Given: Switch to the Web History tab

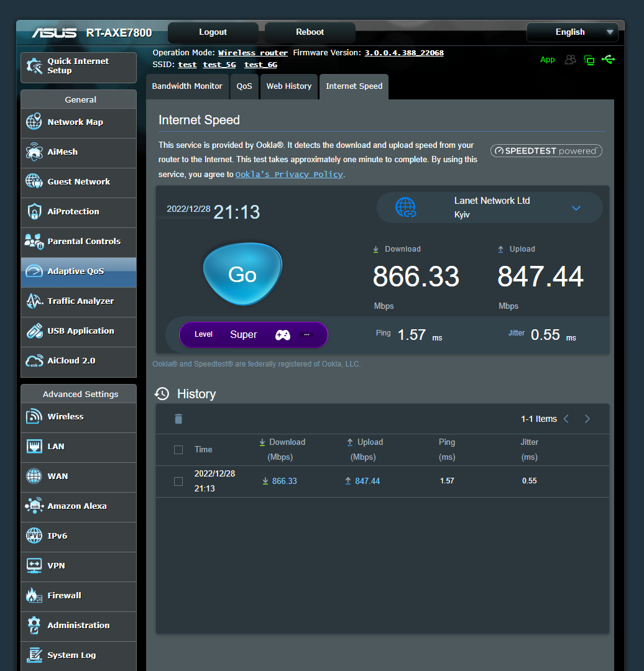Looking at the screenshot, I should tap(289, 86).
